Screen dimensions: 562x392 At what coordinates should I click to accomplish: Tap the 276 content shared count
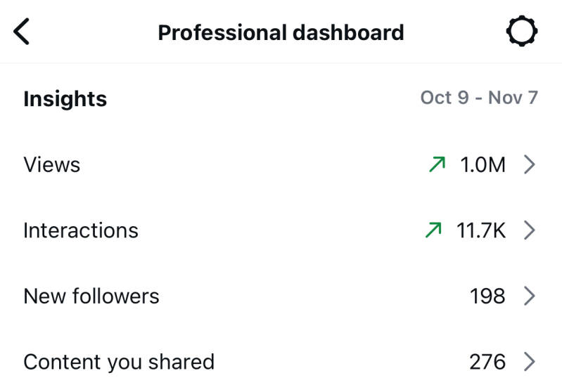click(x=487, y=362)
